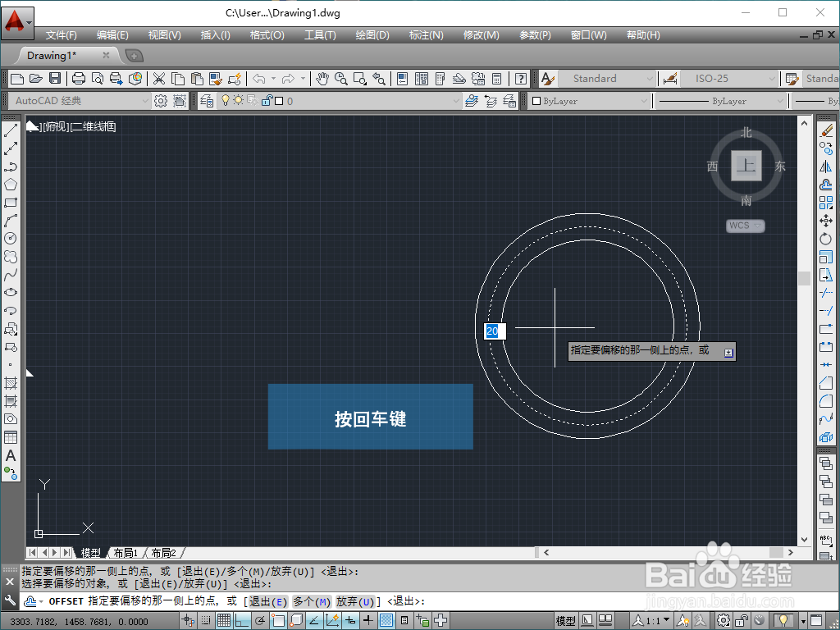This screenshot has width=840, height=630.
Task: Click the Pan Realtime icon on the standard toolbar
Action: [322, 79]
